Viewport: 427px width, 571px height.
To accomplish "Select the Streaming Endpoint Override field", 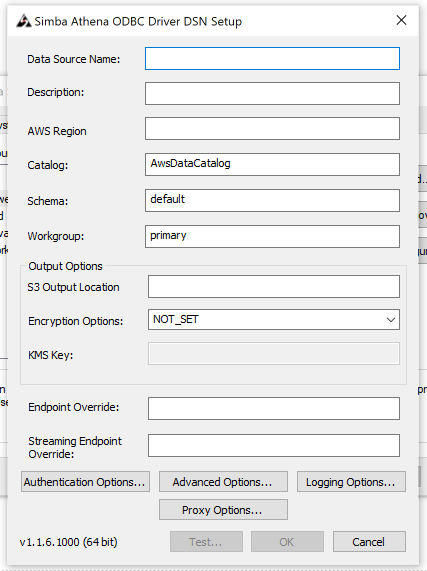I will [274, 445].
